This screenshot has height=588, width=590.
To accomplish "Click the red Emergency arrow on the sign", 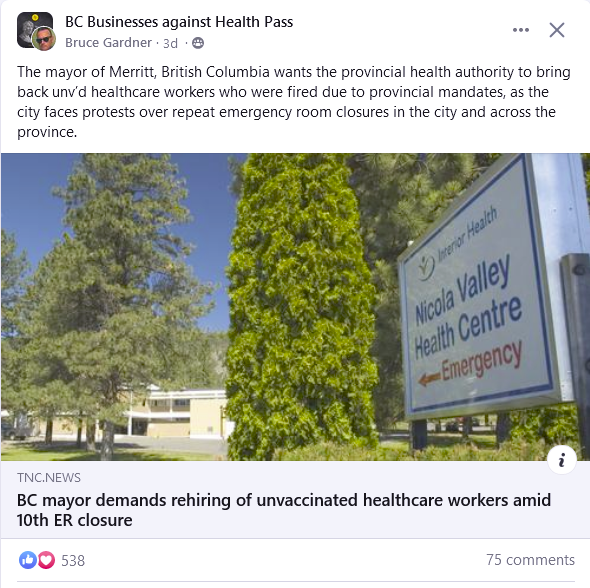I will (x=429, y=379).
